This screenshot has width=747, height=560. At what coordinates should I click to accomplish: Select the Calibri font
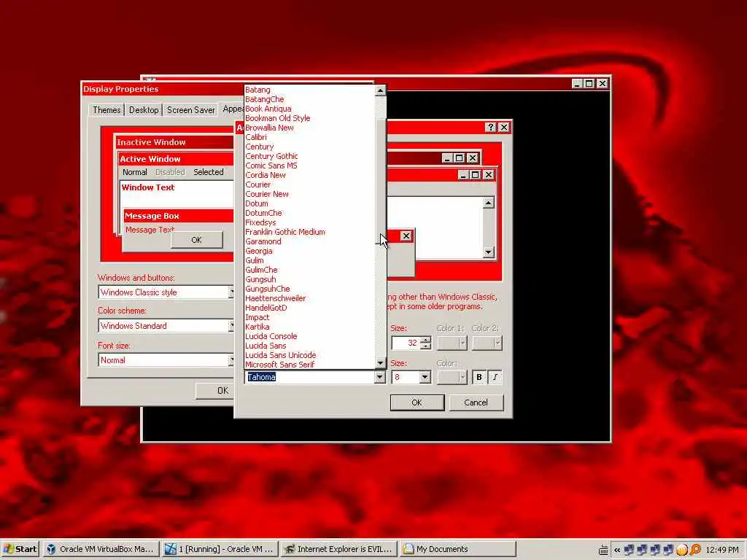tap(256, 137)
